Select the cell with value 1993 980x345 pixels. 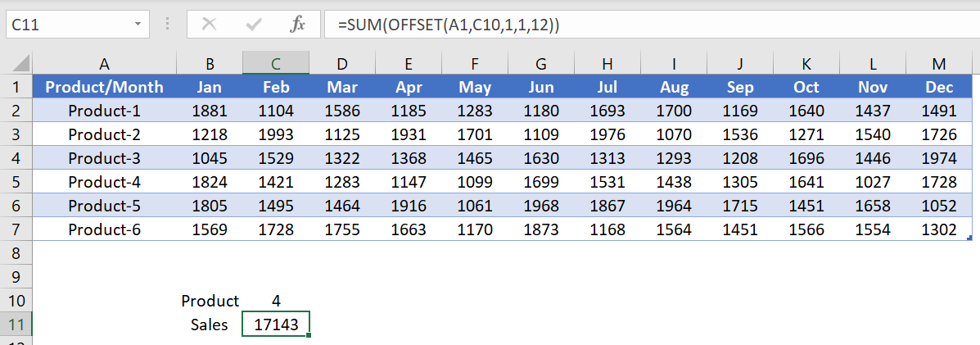(276, 134)
